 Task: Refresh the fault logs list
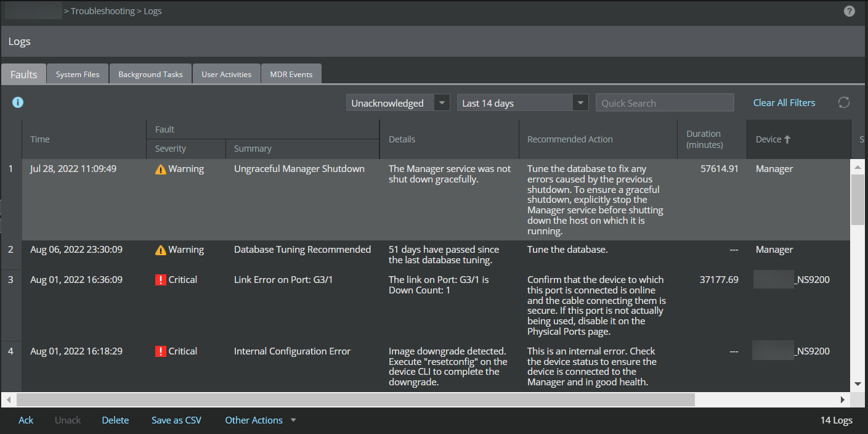click(844, 102)
